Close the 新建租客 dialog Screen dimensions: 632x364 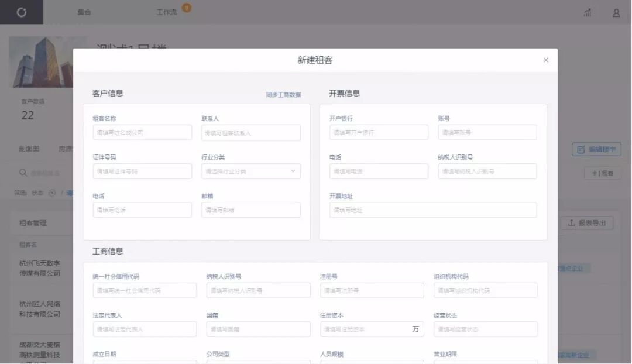pos(546,60)
